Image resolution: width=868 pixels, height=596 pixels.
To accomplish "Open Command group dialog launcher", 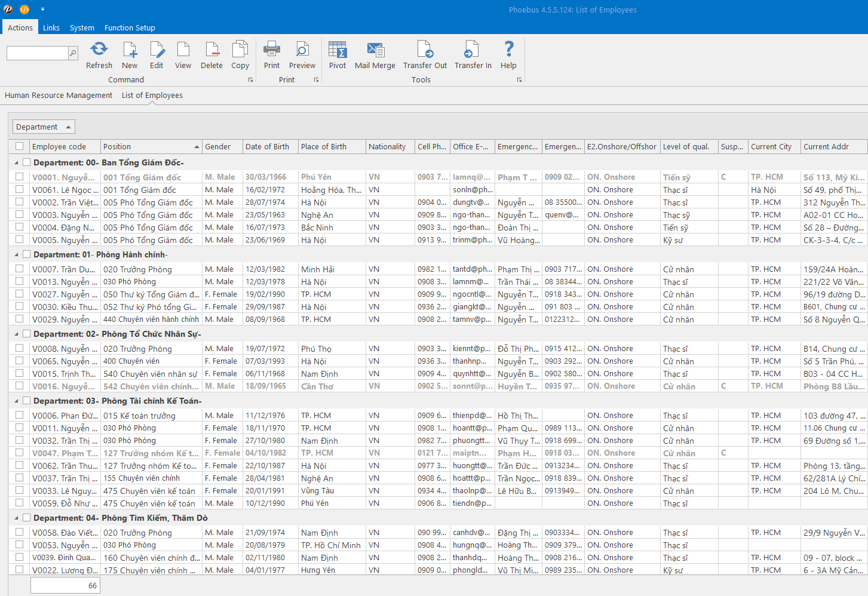I will [x=250, y=79].
